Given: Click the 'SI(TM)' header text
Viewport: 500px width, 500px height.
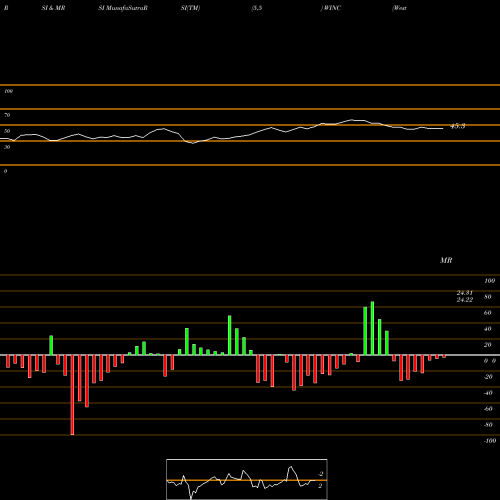Looking at the screenshot, I should pyautogui.click(x=190, y=8).
